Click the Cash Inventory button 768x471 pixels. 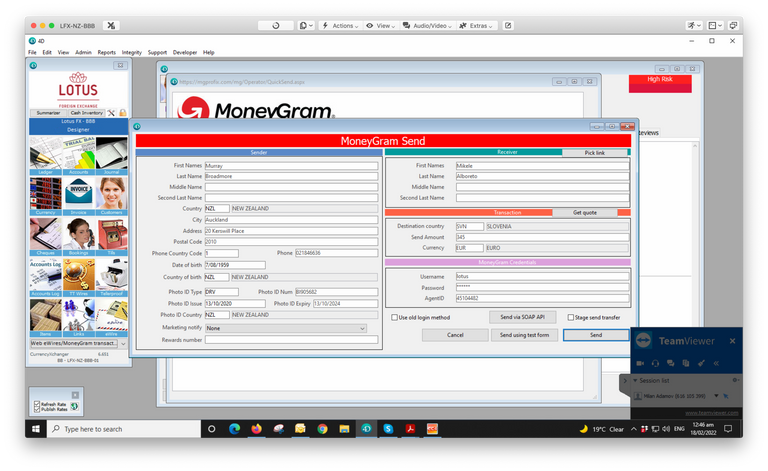86,113
